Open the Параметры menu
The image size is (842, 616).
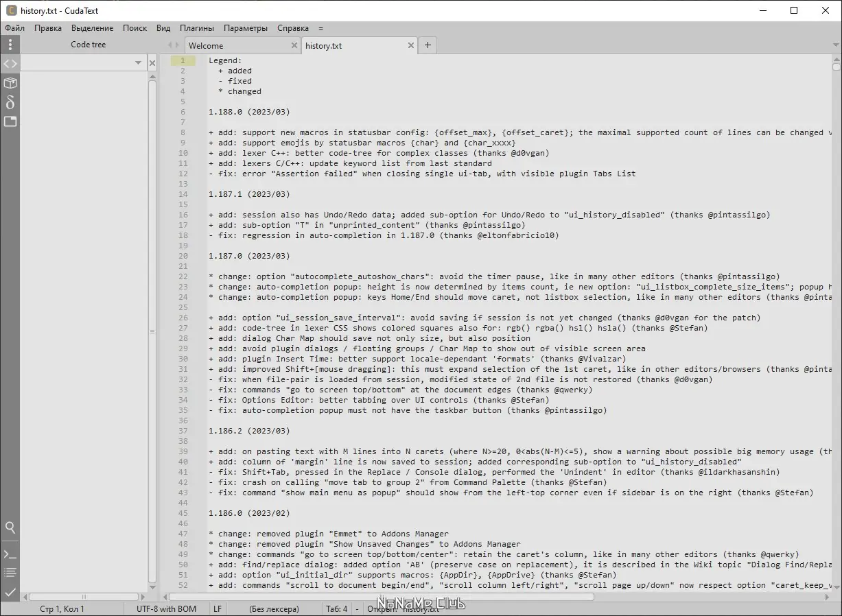click(246, 28)
